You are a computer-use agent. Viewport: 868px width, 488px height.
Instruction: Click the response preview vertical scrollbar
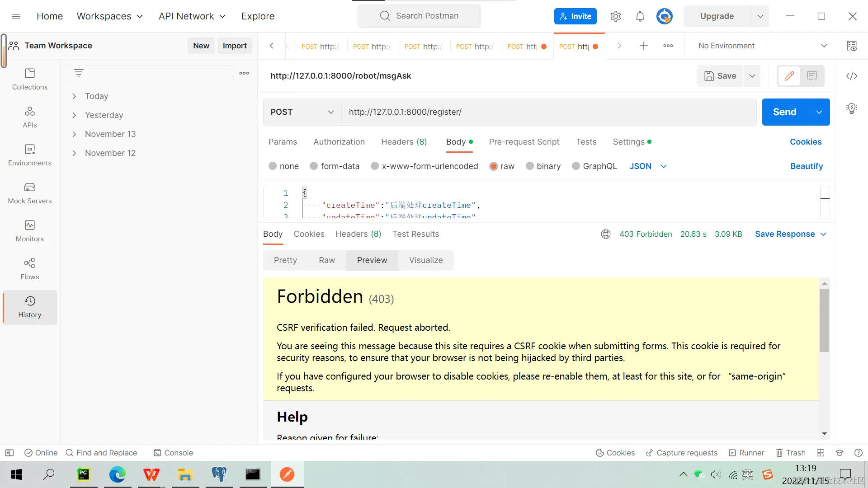(824, 320)
